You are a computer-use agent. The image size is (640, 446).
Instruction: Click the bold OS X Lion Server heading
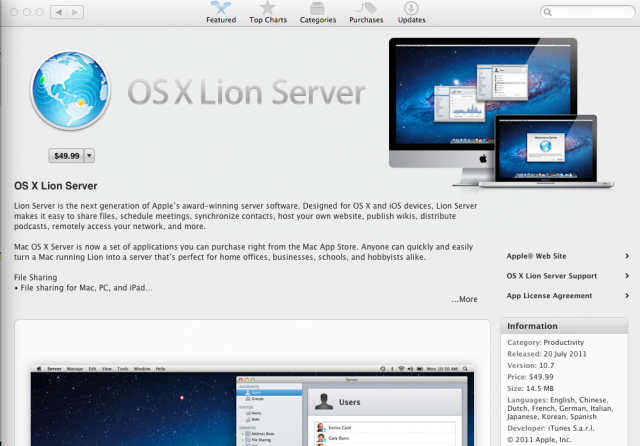(x=56, y=186)
